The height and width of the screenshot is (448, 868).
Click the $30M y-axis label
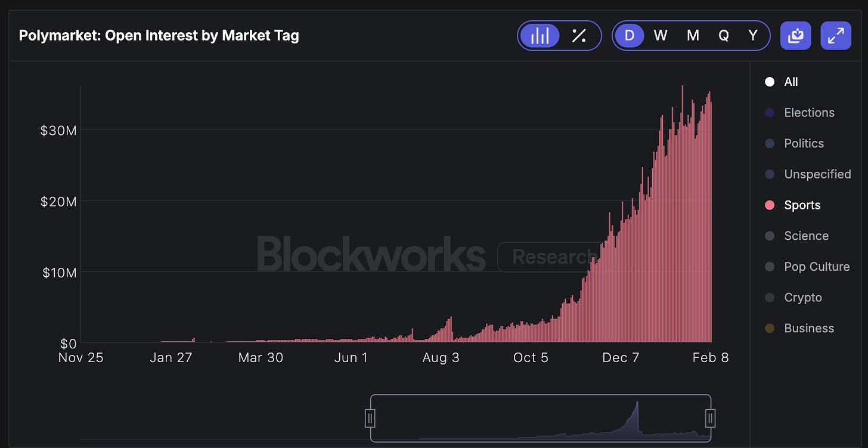[x=58, y=130]
